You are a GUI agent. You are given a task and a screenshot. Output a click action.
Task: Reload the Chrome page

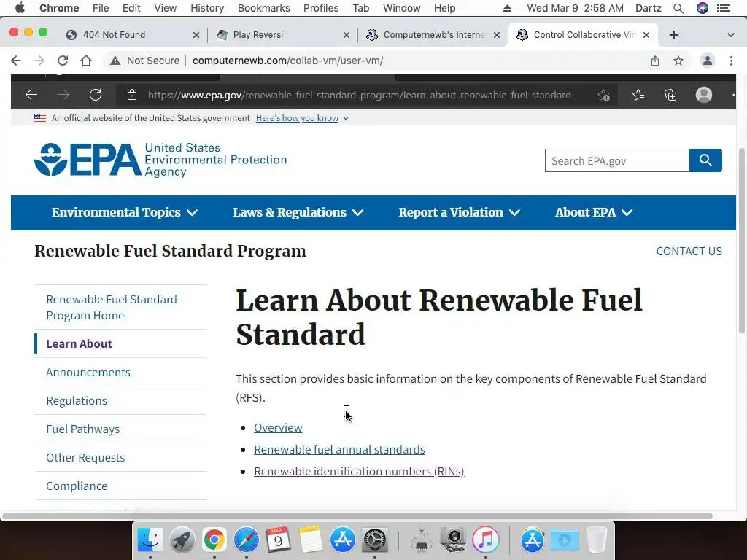63,61
